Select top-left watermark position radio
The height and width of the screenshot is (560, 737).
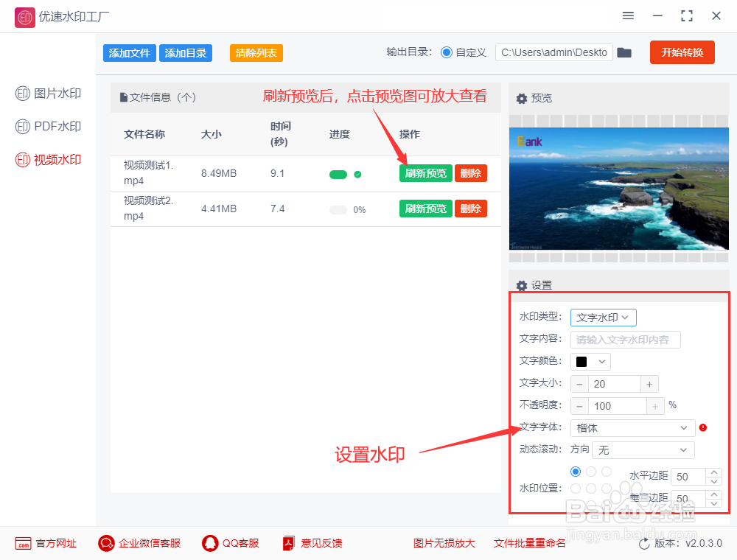[x=576, y=471]
